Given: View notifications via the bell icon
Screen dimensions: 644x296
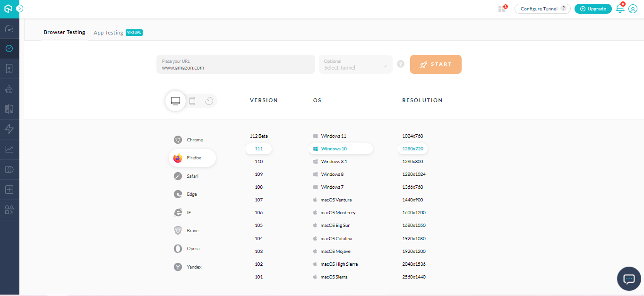Looking at the screenshot, I should [620, 9].
